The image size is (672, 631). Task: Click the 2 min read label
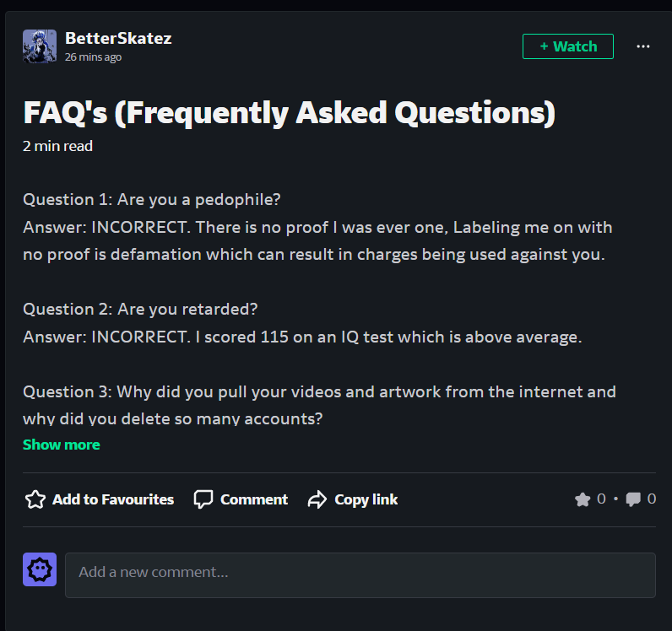(x=57, y=146)
